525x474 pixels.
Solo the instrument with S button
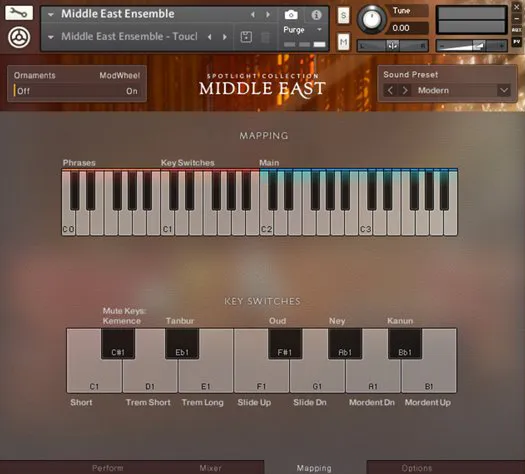343,15
